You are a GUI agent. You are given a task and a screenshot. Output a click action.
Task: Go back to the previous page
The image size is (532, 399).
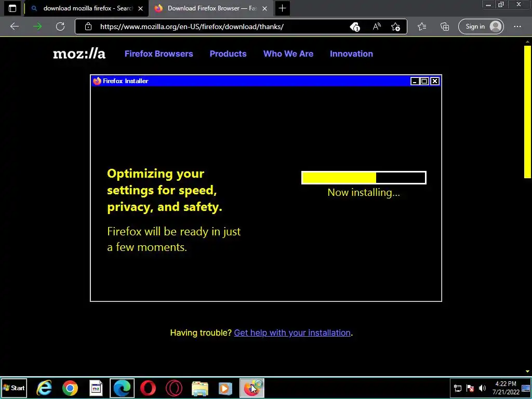click(x=14, y=26)
